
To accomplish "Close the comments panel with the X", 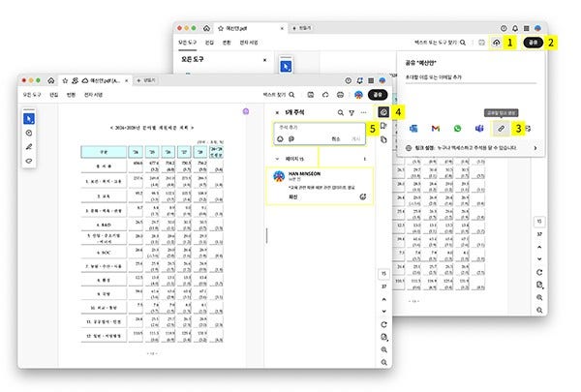I will point(277,112).
